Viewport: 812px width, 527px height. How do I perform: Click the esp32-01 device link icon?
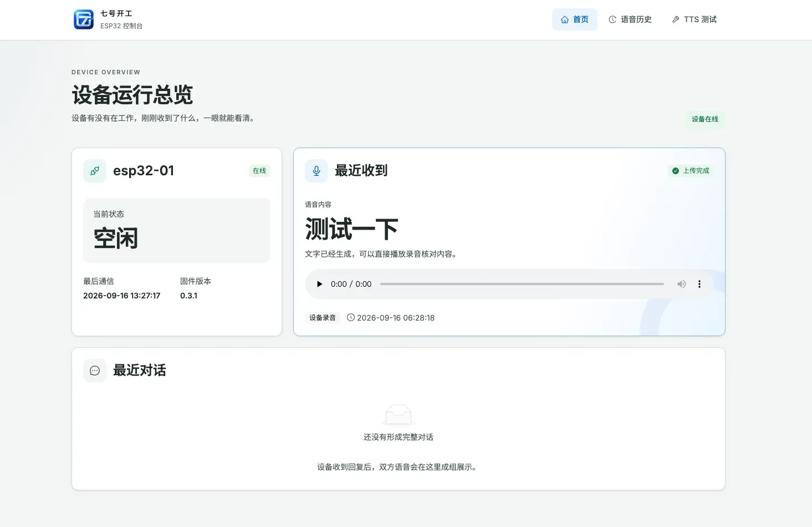point(95,171)
